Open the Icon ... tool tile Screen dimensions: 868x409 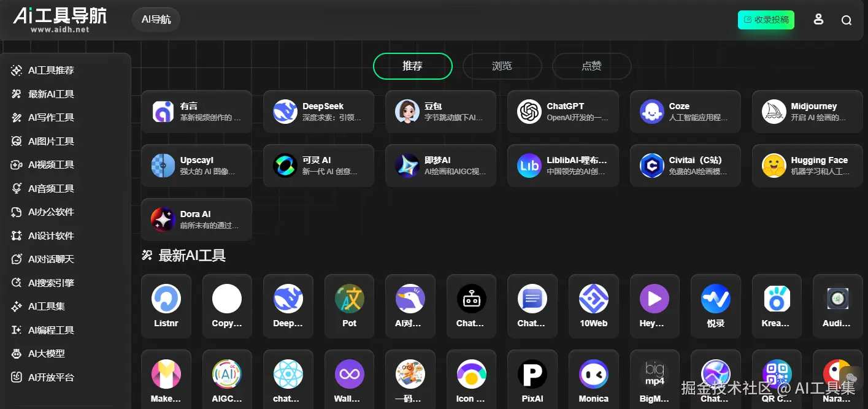[x=471, y=380]
